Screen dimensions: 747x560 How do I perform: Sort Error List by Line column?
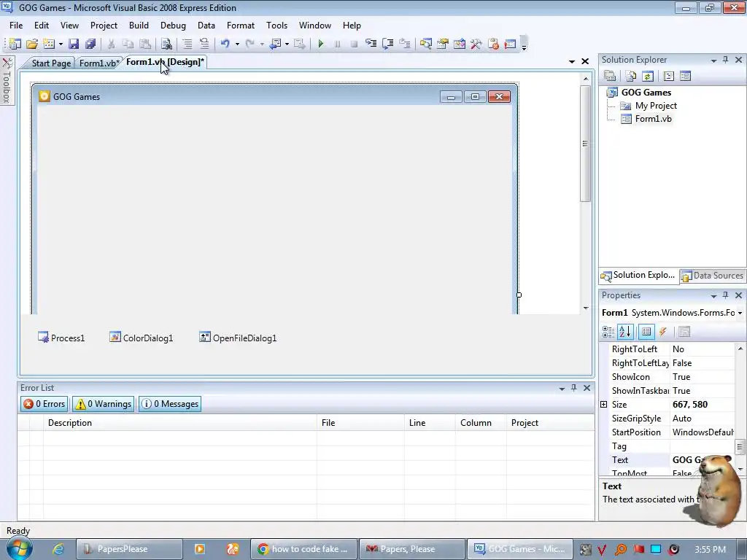pyautogui.click(x=430, y=422)
